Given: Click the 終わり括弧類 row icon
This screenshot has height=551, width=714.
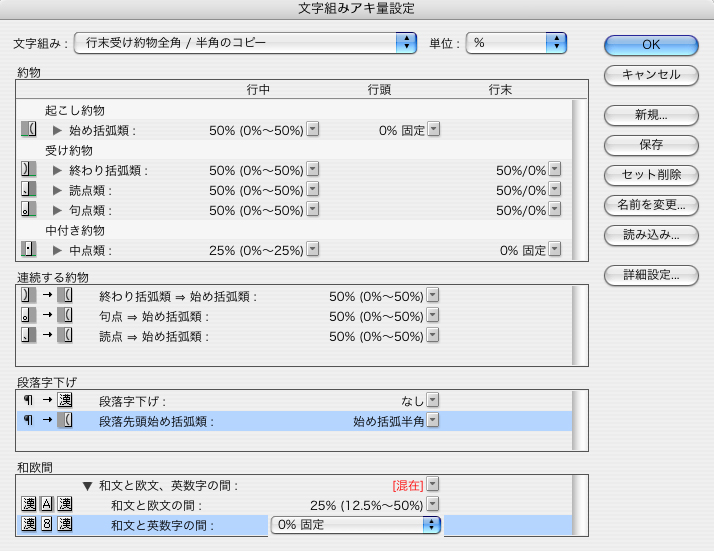Looking at the screenshot, I should pos(29,169).
